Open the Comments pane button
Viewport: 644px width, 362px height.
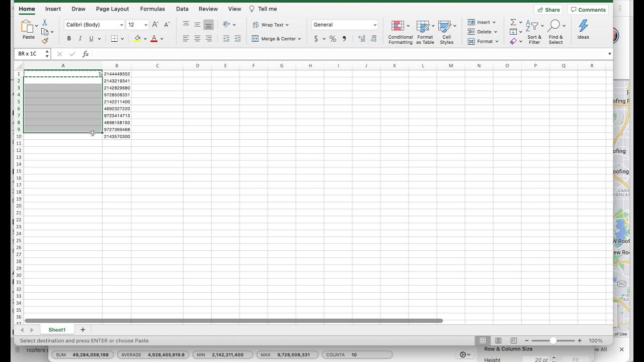pos(588,10)
